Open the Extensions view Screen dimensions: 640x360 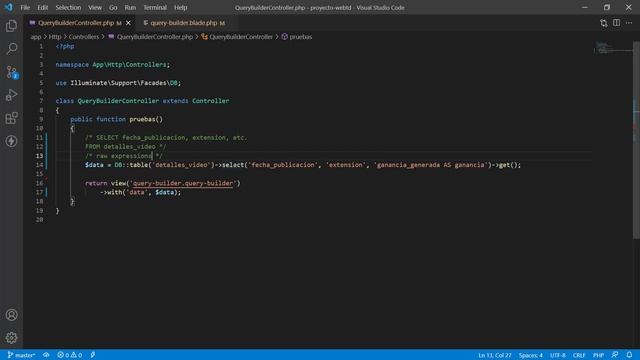(11, 118)
